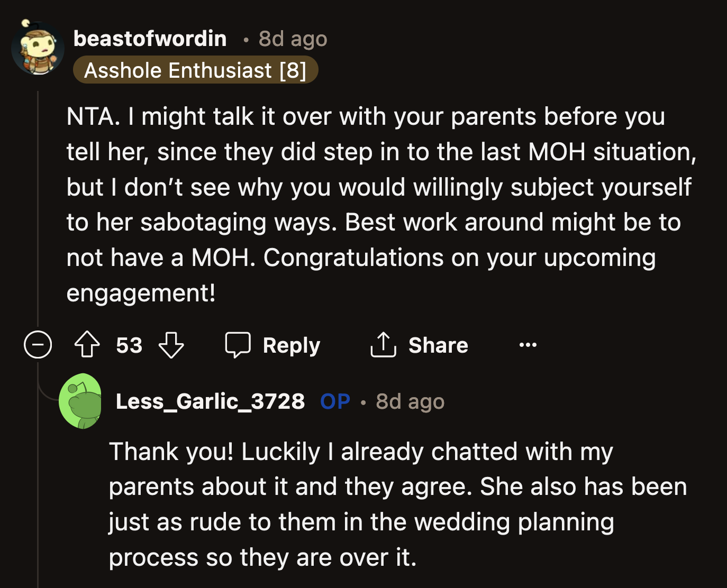Open Less_Garlic_3728's profile

tap(211, 401)
